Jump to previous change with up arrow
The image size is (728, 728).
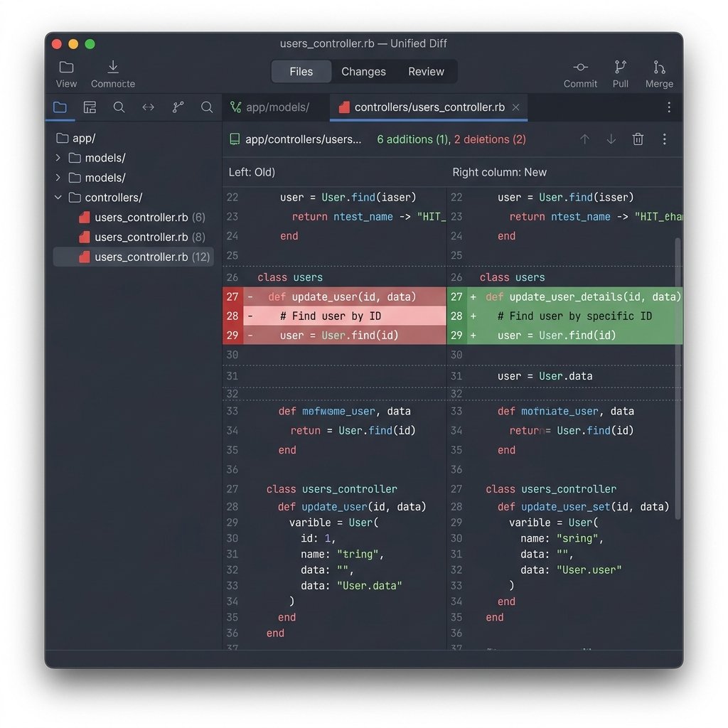coord(584,139)
